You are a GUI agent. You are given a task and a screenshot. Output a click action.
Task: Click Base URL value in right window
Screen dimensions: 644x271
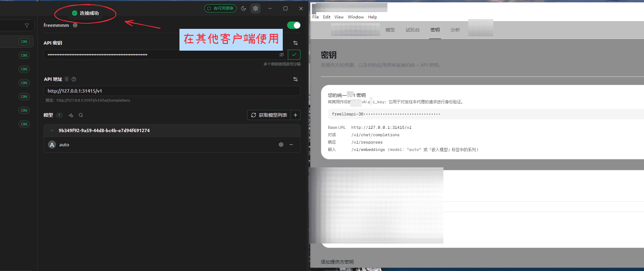point(381,127)
